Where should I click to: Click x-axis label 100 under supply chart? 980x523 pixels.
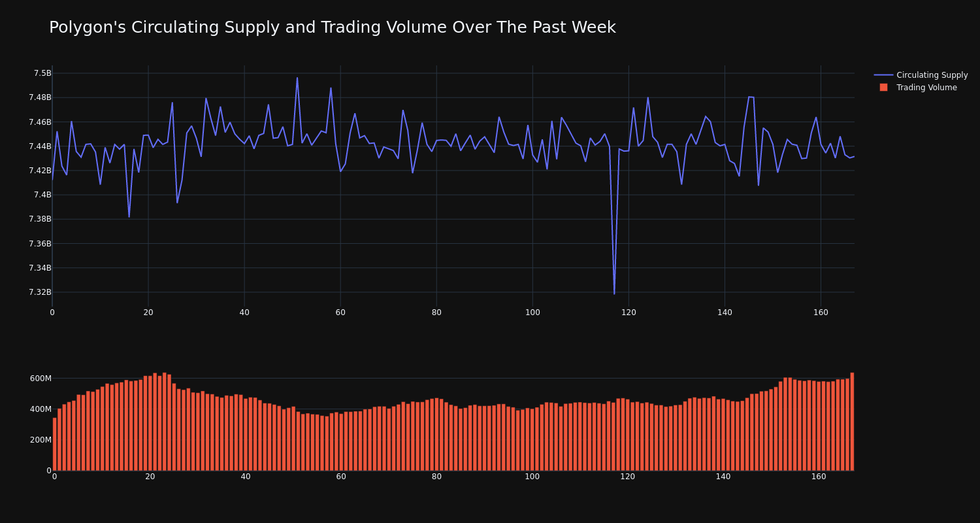pos(532,312)
